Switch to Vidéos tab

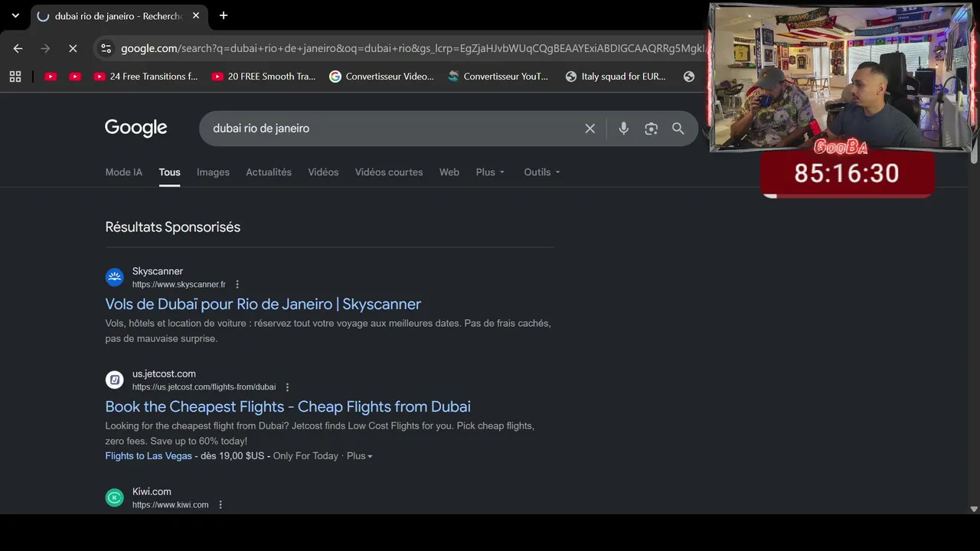(323, 172)
